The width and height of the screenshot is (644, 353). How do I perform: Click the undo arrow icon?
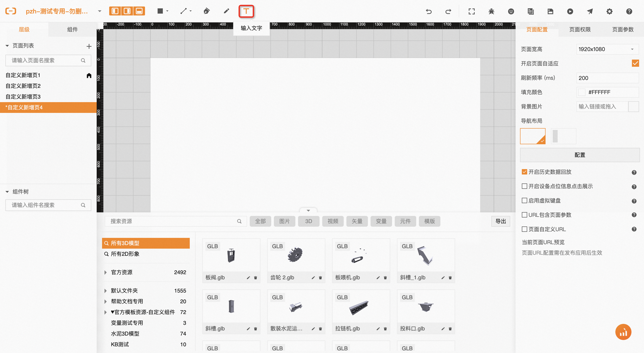point(429,11)
